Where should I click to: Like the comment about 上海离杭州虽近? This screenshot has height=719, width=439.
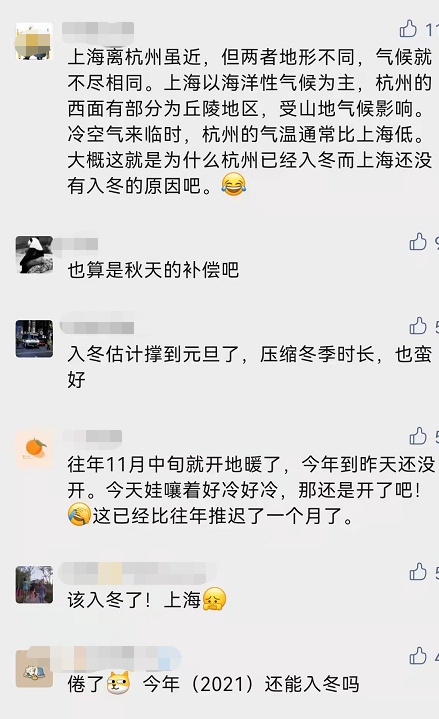click(x=408, y=29)
